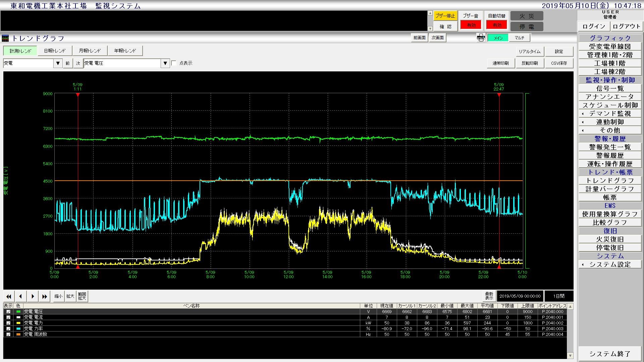
Task: Click the 次 next group button
Action: (78, 63)
